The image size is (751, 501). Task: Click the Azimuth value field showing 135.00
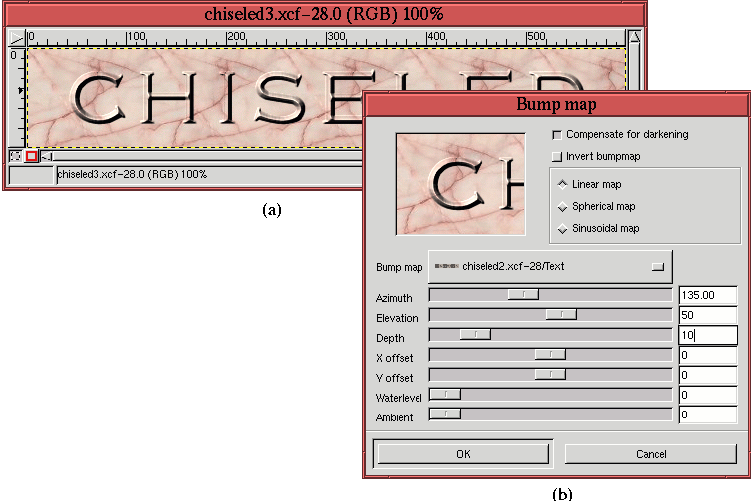point(707,295)
